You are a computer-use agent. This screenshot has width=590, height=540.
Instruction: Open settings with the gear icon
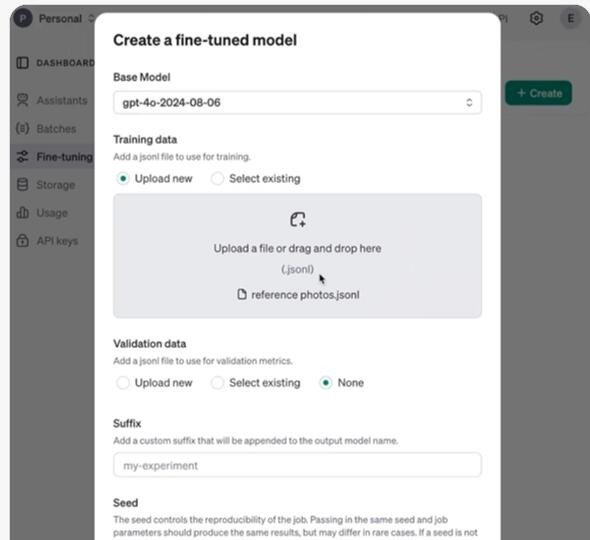point(536,18)
